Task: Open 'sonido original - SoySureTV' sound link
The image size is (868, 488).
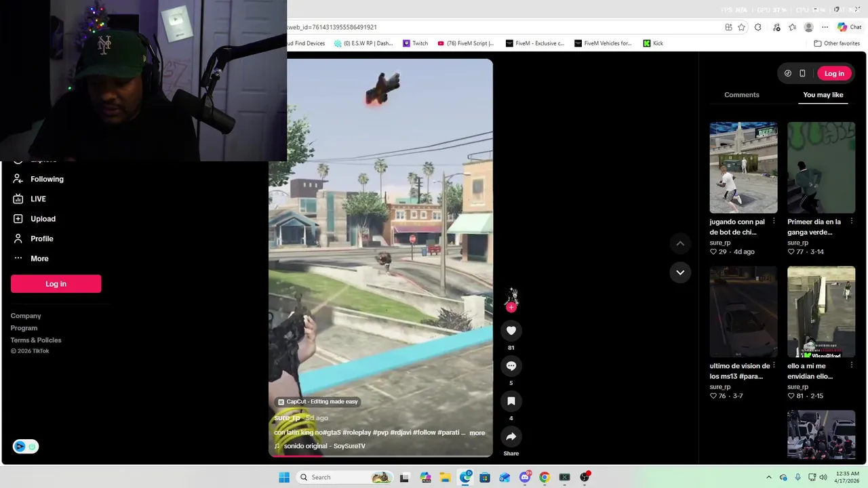Action: pyautogui.click(x=325, y=446)
